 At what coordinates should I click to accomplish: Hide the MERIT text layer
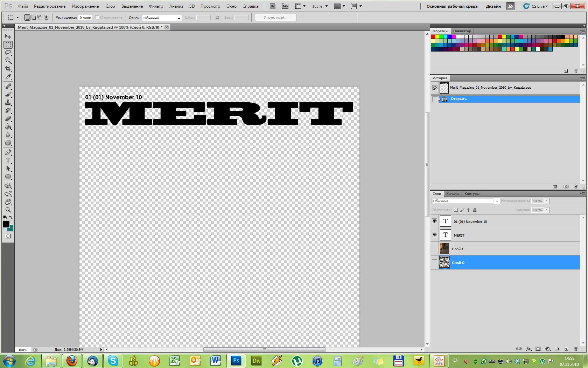pos(434,235)
